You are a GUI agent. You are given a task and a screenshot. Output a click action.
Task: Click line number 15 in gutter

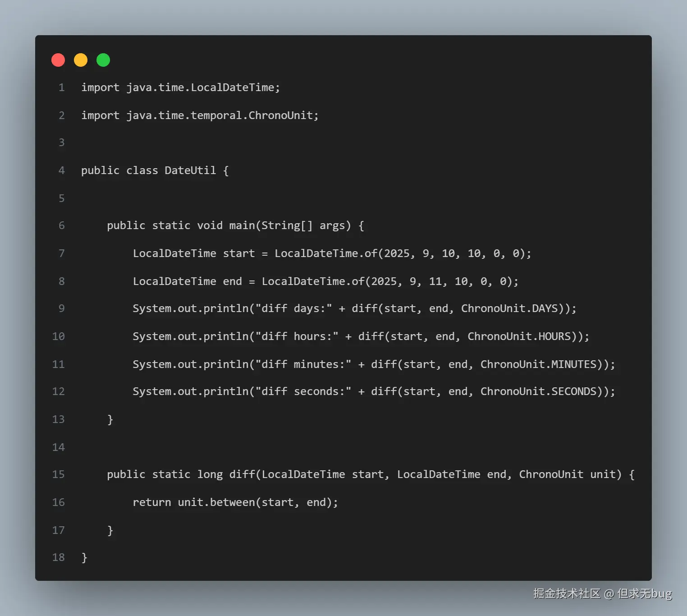(x=59, y=474)
